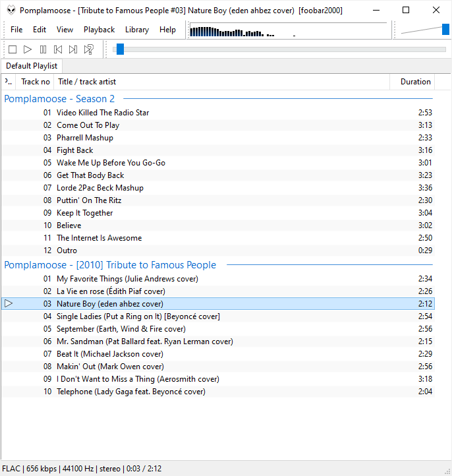The image size is (452, 476).
Task: Pause playback with the Pause button
Action: 43,49
